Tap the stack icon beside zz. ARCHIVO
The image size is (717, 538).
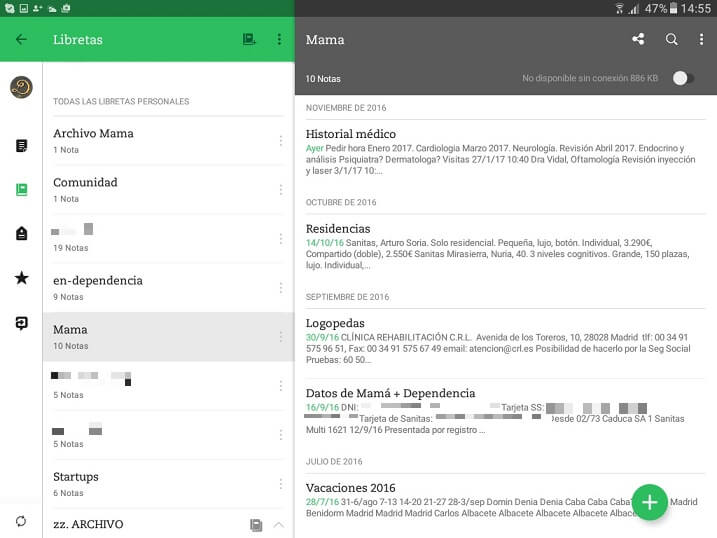click(256, 525)
